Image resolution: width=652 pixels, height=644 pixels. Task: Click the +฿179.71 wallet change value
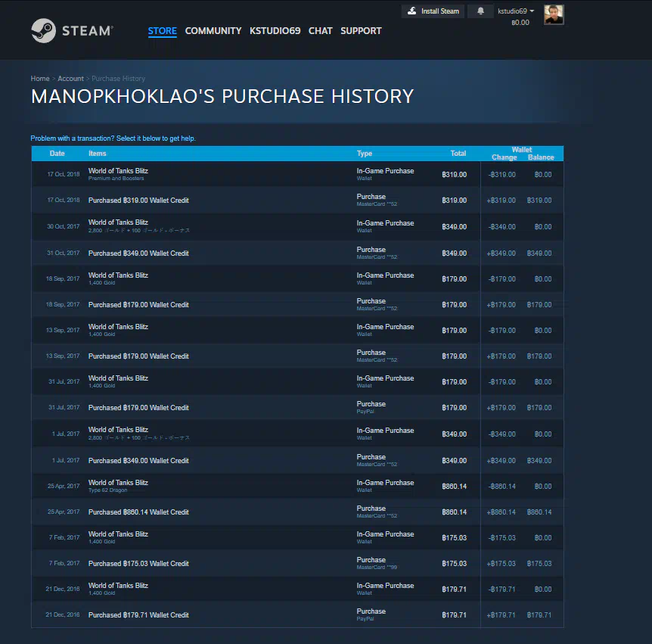(x=501, y=615)
